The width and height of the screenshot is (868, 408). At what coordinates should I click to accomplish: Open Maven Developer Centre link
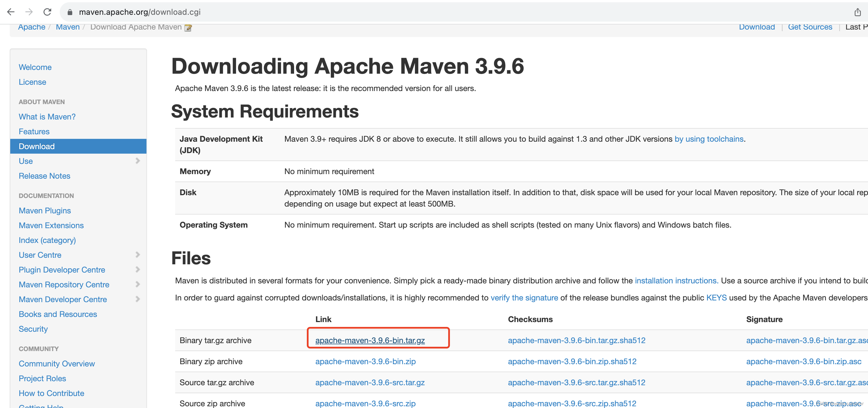[x=63, y=299]
